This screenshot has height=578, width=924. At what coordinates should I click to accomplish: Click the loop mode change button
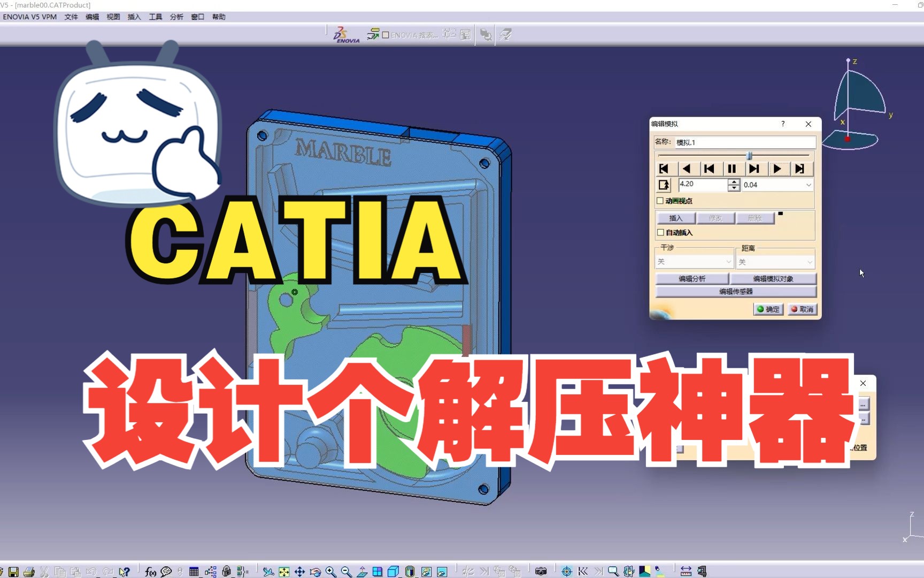pyautogui.click(x=664, y=185)
